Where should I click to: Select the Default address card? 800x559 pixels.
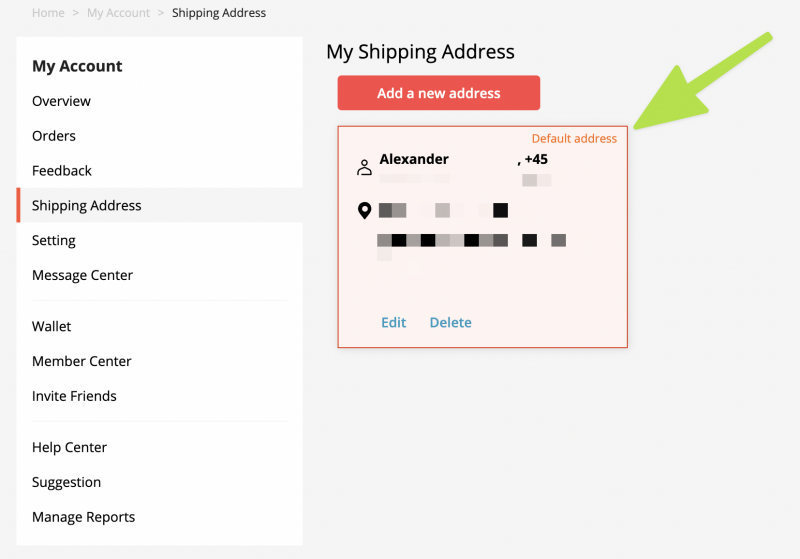coord(483,237)
